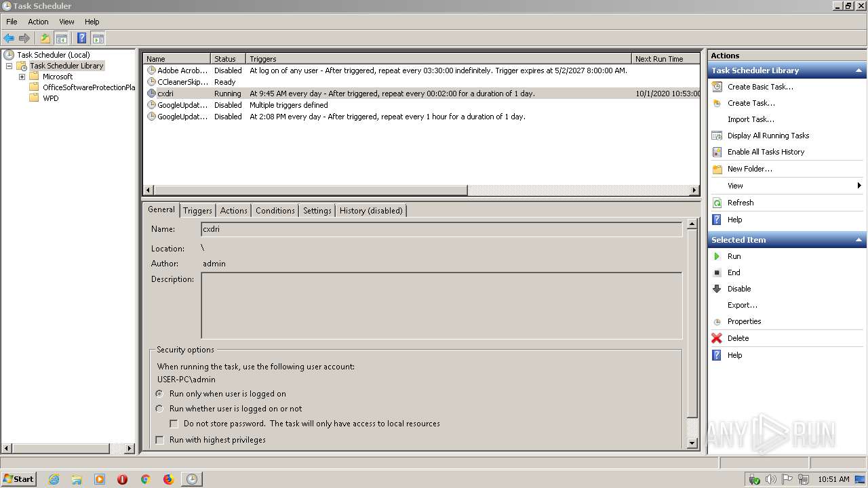The image size is (868, 488).
Task: Click the green Run arrow icon
Action: [x=717, y=256]
